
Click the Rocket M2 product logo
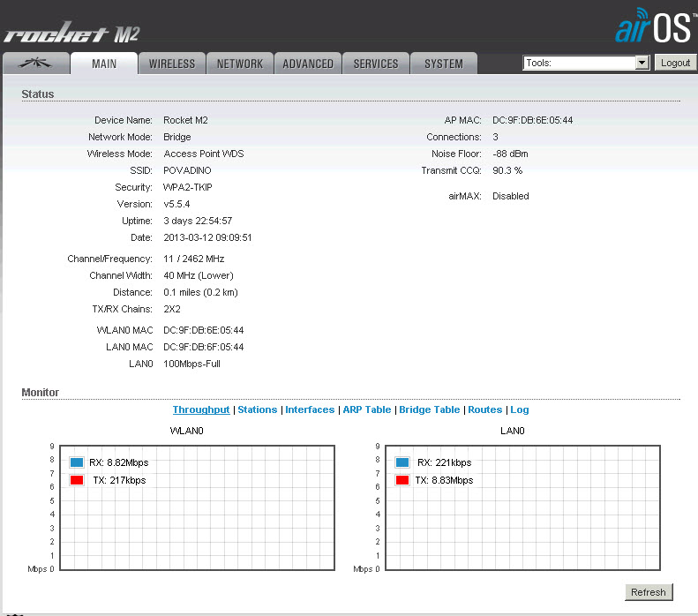71,33
